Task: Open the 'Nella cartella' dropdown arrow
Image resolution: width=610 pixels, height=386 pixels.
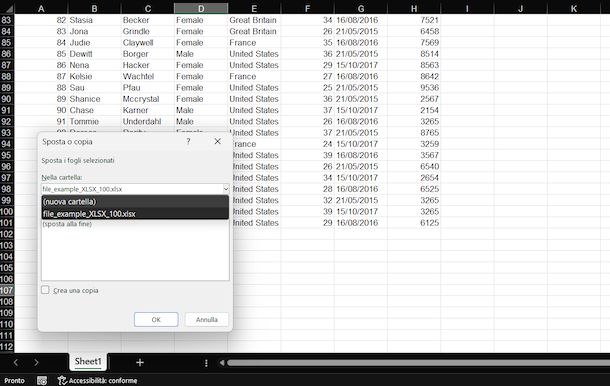Action: pyautogui.click(x=226, y=189)
